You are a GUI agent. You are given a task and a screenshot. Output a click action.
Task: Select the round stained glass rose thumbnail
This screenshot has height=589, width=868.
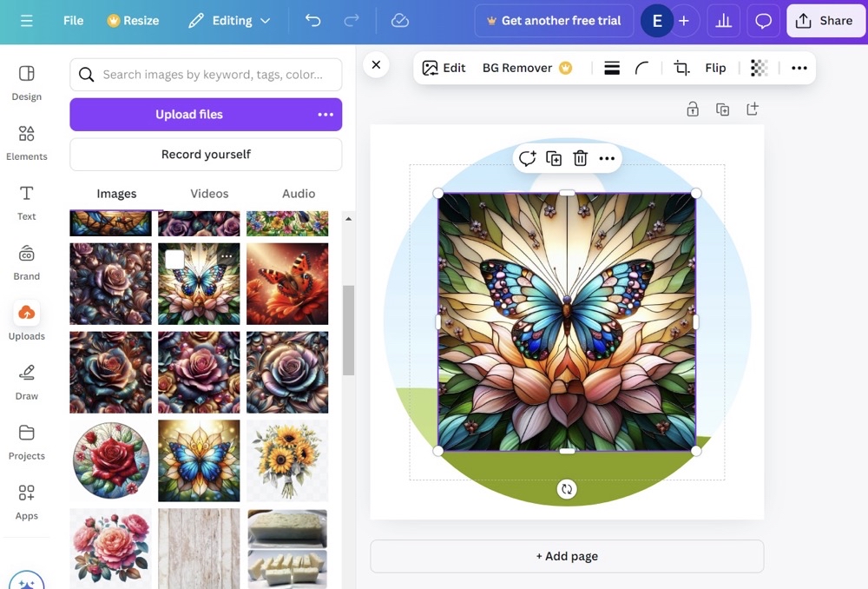click(111, 460)
